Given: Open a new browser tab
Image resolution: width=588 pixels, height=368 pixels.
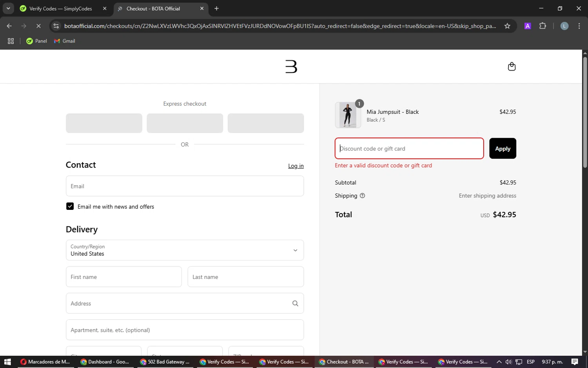Looking at the screenshot, I should (216, 8).
